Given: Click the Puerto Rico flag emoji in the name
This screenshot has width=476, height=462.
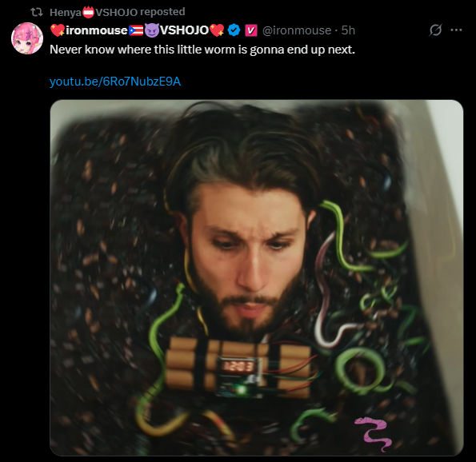Looking at the screenshot, I should point(136,30).
